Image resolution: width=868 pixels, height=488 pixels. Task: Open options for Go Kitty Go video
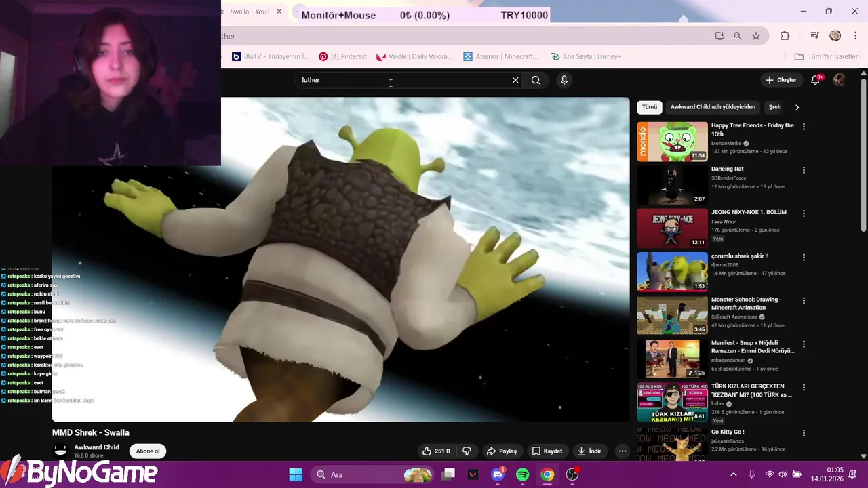click(x=804, y=433)
